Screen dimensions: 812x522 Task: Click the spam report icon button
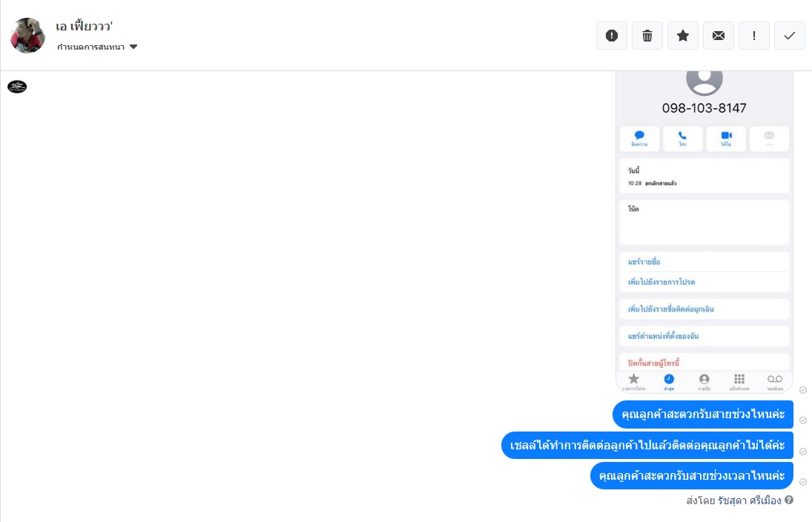(x=612, y=36)
